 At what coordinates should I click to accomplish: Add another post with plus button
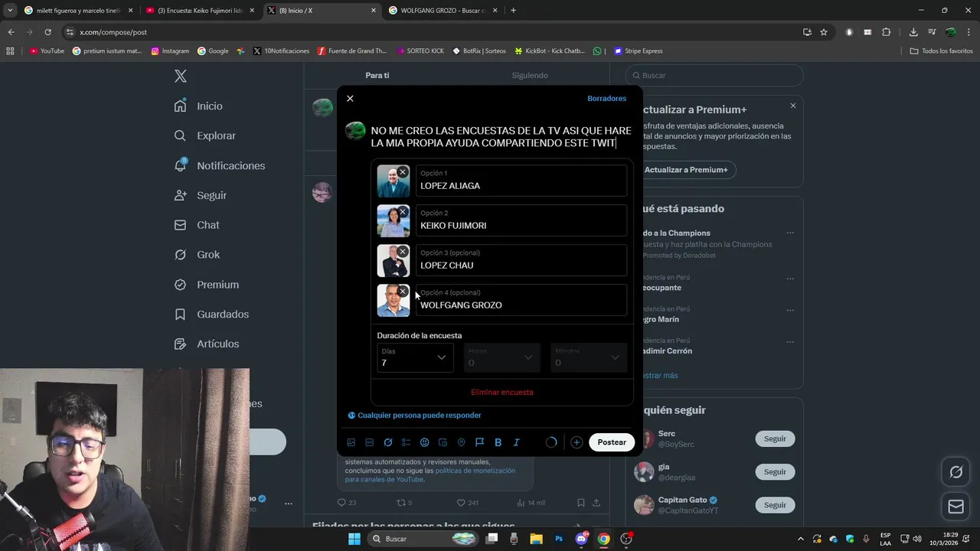pyautogui.click(x=577, y=442)
